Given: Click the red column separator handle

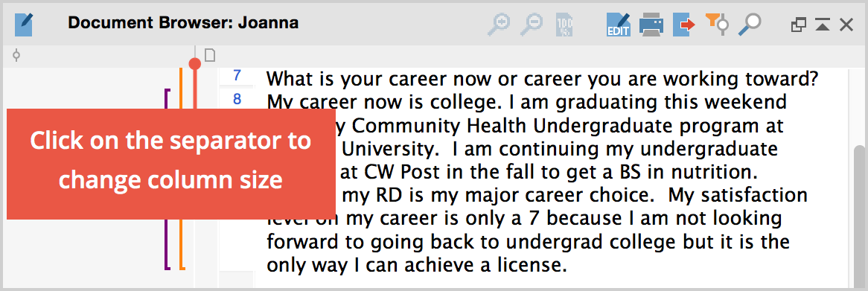Looking at the screenshot, I should [x=194, y=63].
